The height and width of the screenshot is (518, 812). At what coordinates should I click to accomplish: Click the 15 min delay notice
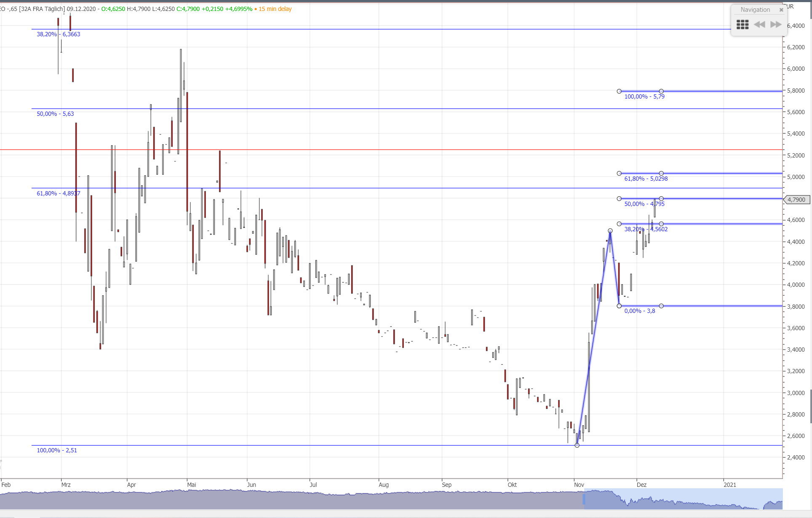coord(275,9)
